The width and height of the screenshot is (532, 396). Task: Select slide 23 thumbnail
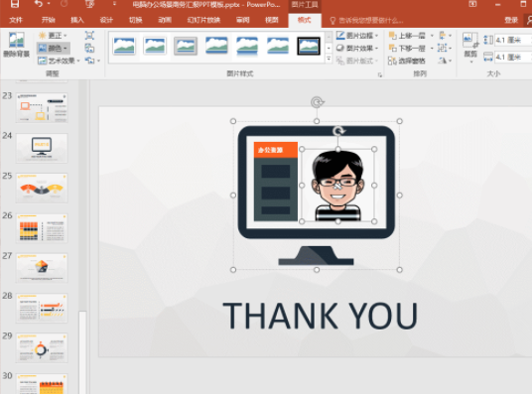pyautogui.click(x=42, y=107)
